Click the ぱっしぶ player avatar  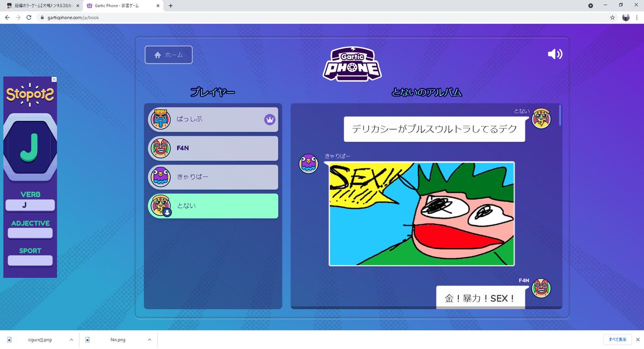[x=161, y=119]
